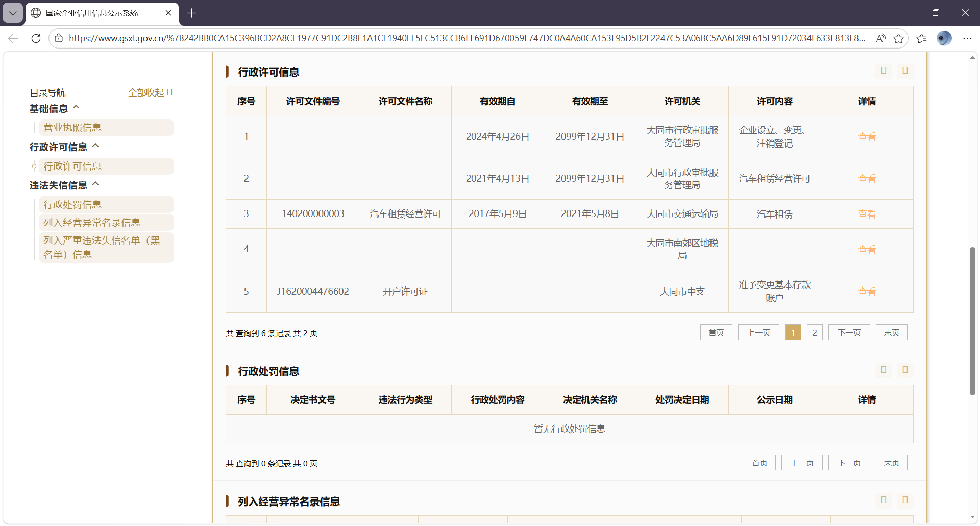View details for permit row 1
Image resolution: width=980 pixels, height=526 pixels.
867,137
